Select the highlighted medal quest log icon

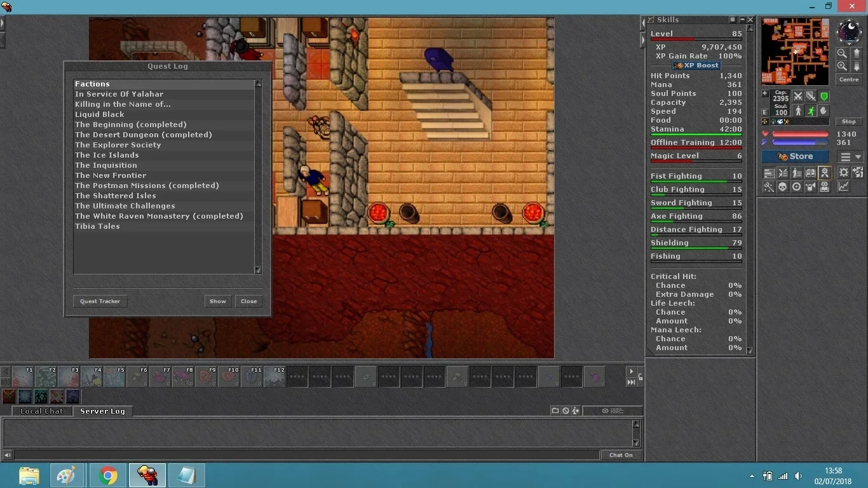824,173
